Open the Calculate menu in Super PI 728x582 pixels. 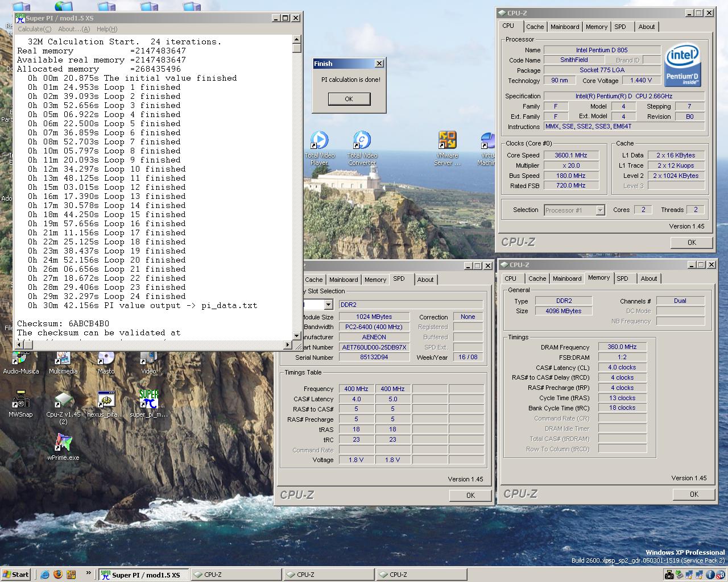[x=34, y=29]
